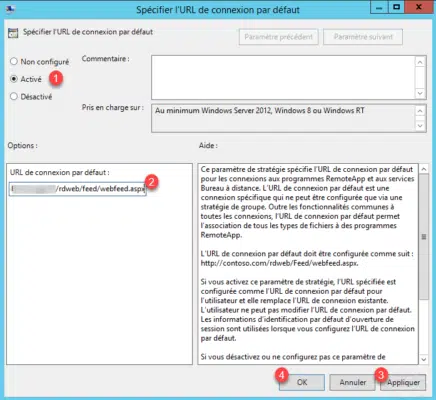Close the dialog with the X button
The height and width of the screenshot is (400, 436).
click(419, 7)
